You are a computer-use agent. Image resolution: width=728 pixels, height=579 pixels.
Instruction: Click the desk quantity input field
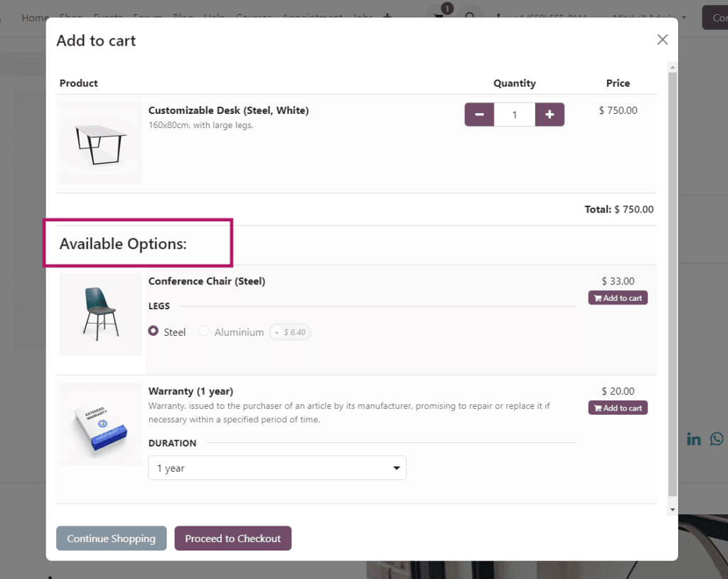(x=514, y=115)
